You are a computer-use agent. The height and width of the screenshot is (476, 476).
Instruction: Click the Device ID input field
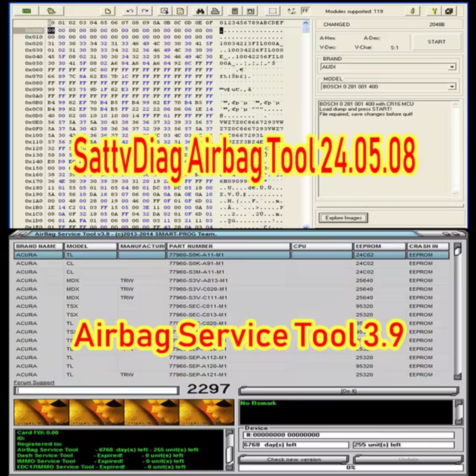tap(349, 434)
